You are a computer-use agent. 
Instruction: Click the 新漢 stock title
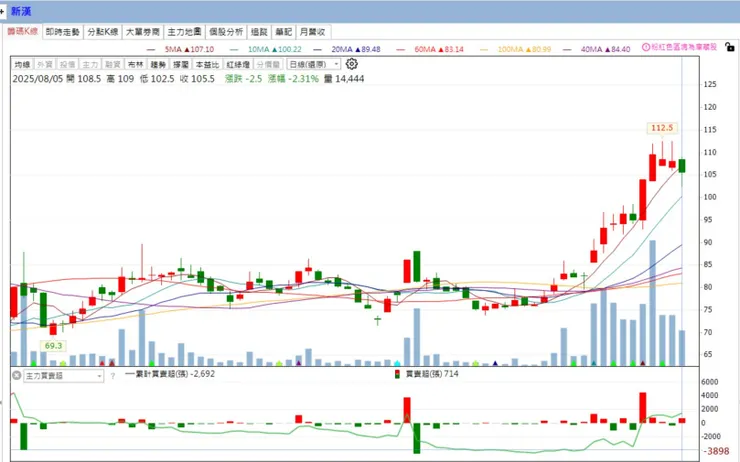click(x=21, y=11)
